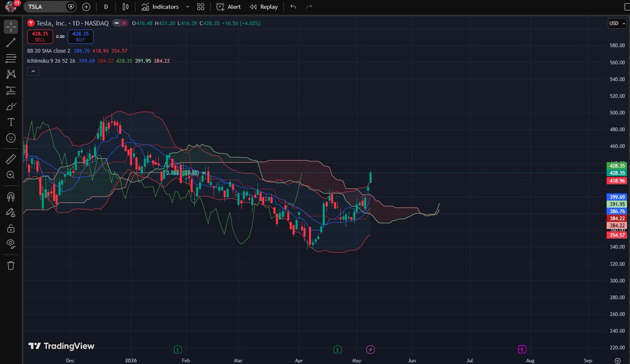Create a new Alert

[228, 7]
